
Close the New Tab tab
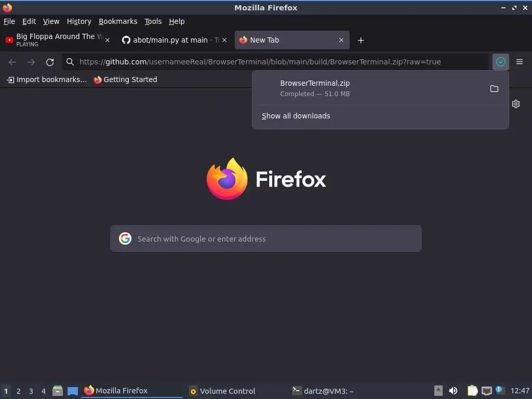pos(341,40)
